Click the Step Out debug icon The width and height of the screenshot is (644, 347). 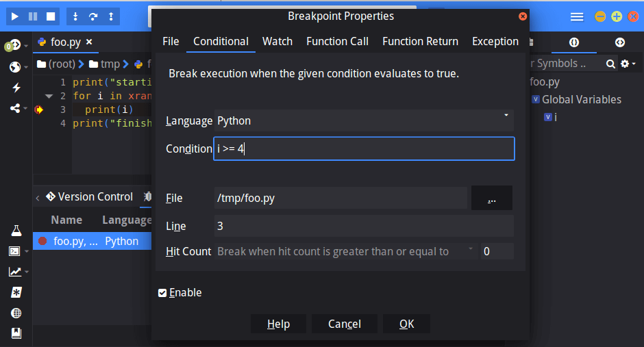[x=111, y=16]
